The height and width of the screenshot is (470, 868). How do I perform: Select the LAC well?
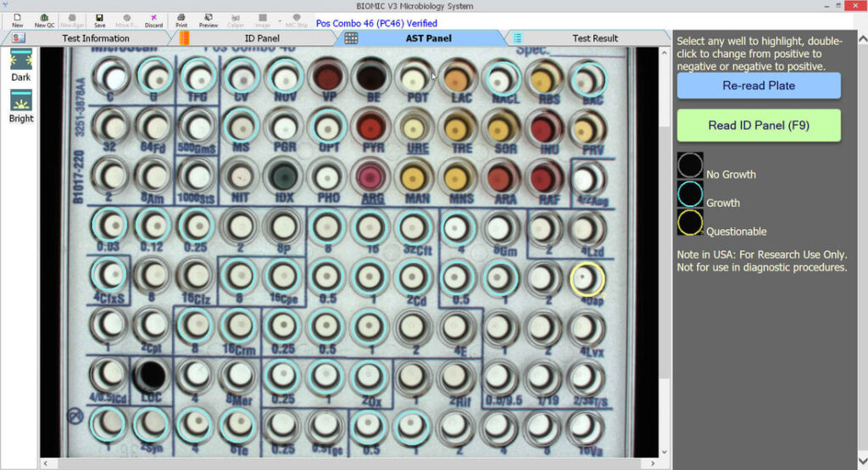[458, 77]
